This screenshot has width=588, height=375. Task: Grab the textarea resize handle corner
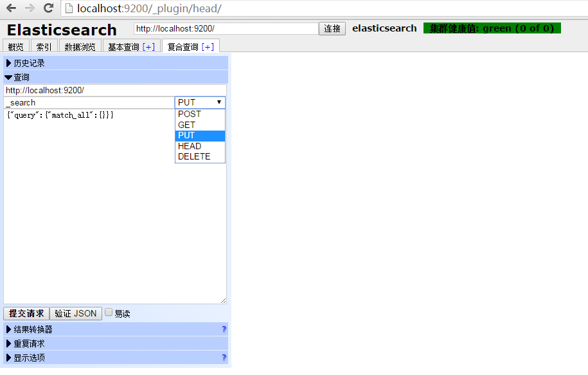(x=224, y=300)
